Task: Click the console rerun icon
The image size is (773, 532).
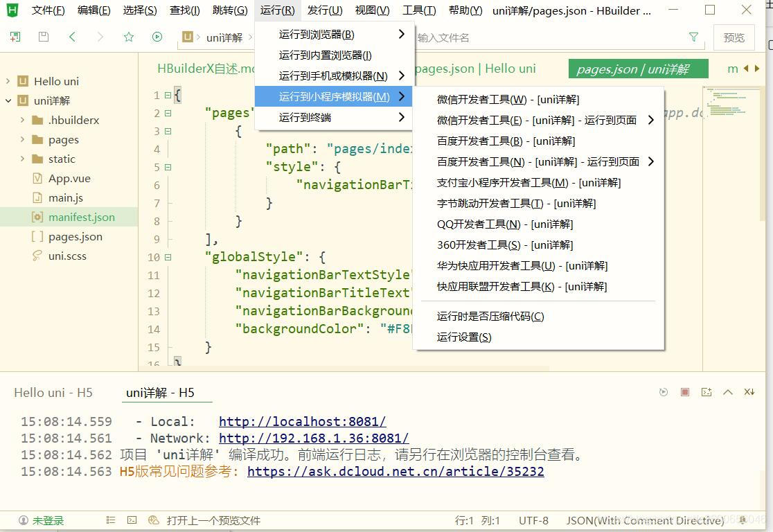Action: [x=664, y=392]
